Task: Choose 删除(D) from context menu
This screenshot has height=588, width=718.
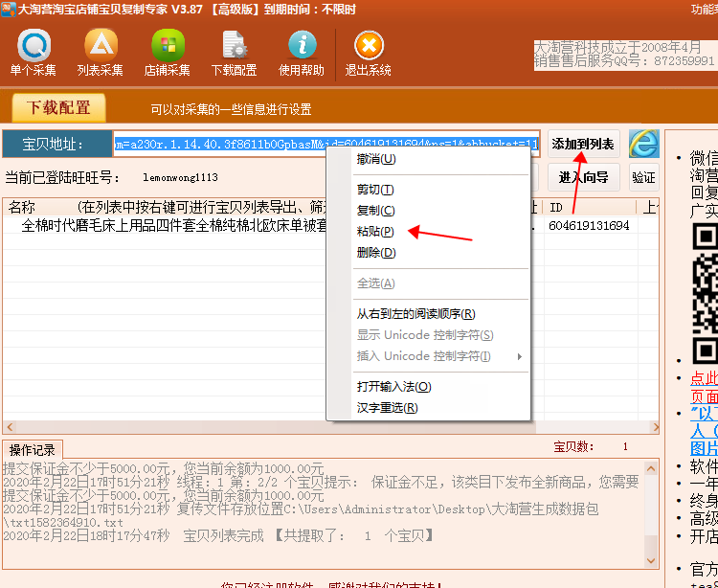Action: coord(428,253)
